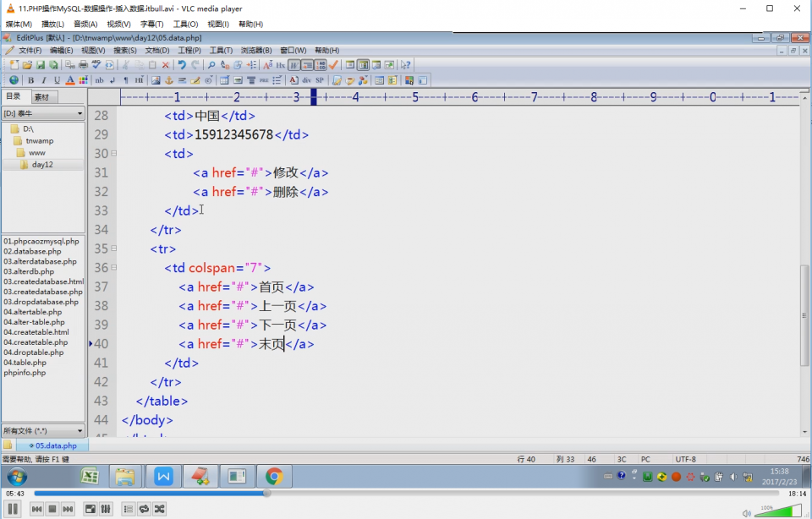This screenshot has width=812, height=519.
Task: Toggle the VLC loop playback button
Action: (144, 509)
